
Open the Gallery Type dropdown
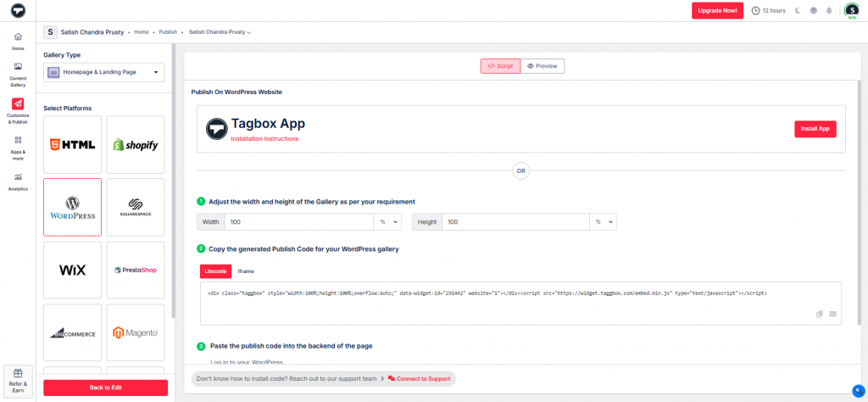click(103, 73)
